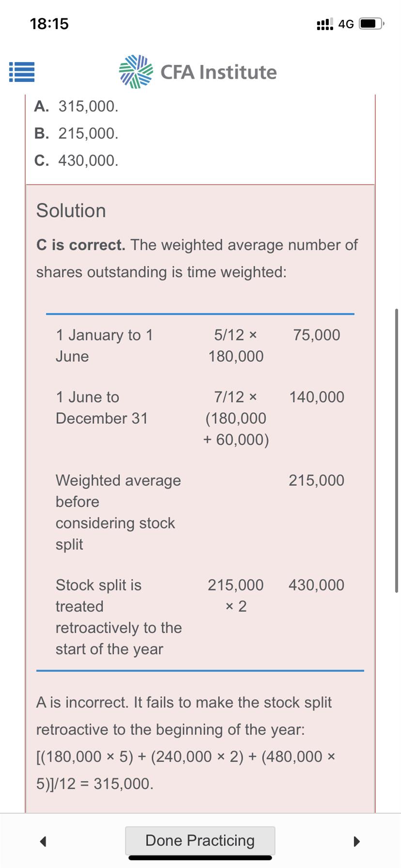Image resolution: width=401 pixels, height=868 pixels.
Task: Select answer option C. 430,000
Action: coord(77,160)
